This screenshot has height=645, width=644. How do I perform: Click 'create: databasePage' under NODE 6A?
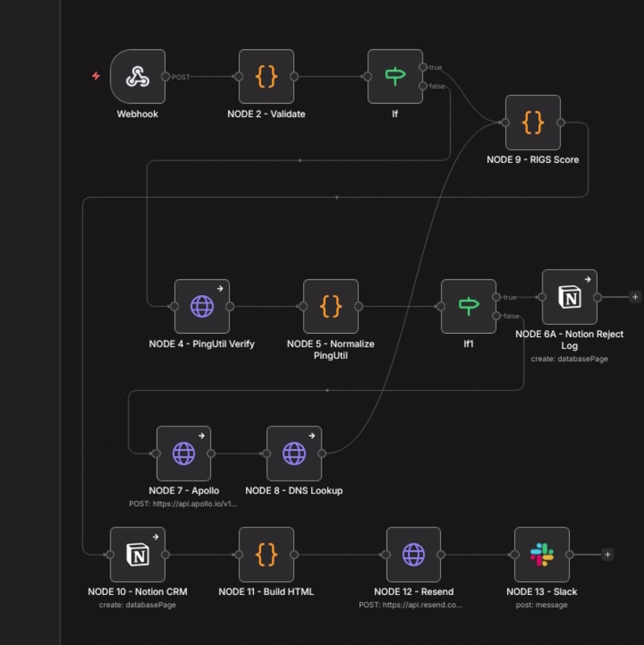point(569,359)
